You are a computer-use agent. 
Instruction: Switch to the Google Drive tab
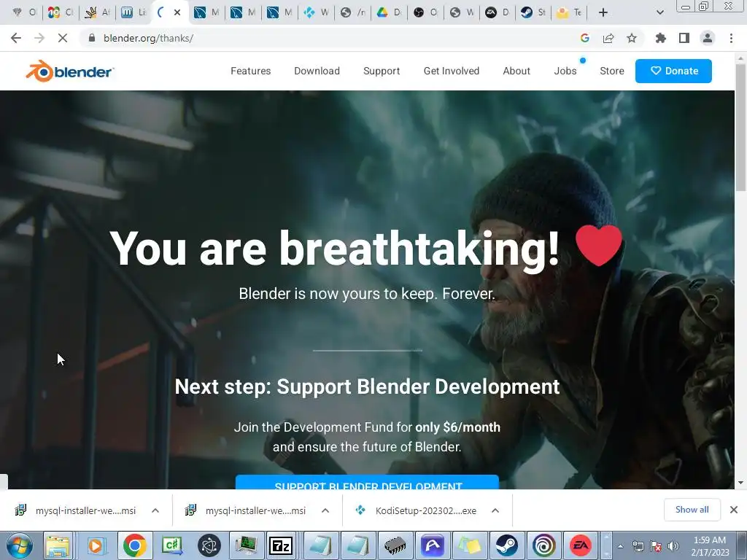click(x=390, y=12)
